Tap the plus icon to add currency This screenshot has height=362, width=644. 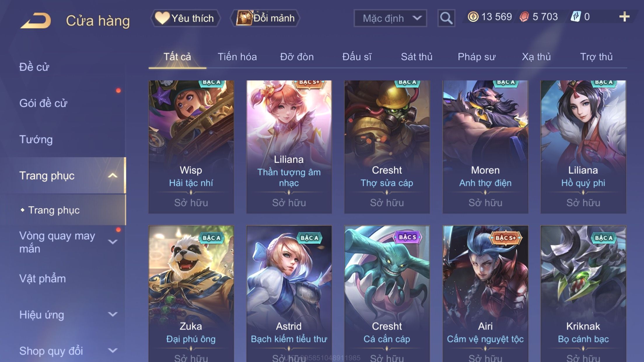pyautogui.click(x=624, y=17)
